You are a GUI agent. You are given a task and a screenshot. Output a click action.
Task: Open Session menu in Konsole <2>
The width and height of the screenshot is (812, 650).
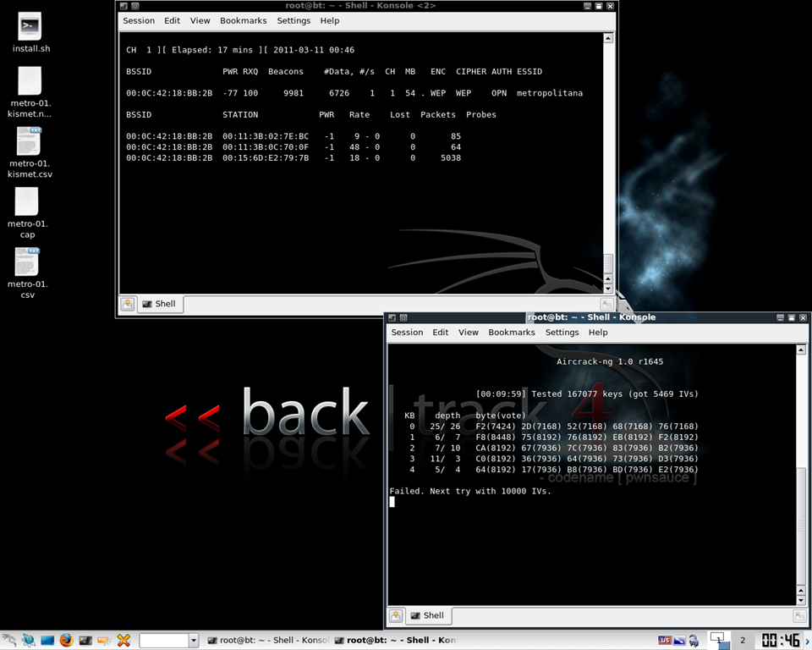click(x=139, y=20)
